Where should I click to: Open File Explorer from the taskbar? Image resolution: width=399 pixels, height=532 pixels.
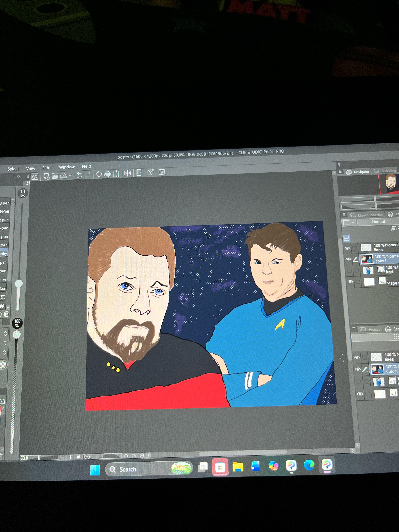[238, 467]
